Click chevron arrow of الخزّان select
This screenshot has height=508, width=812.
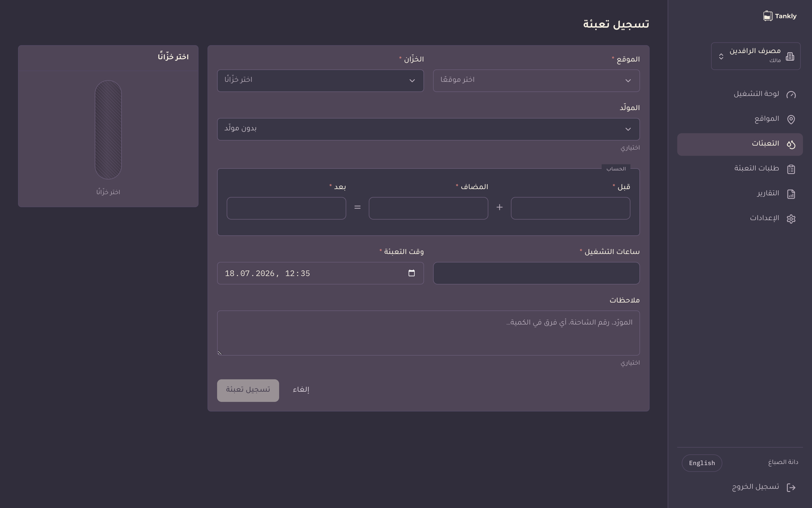coord(412,81)
